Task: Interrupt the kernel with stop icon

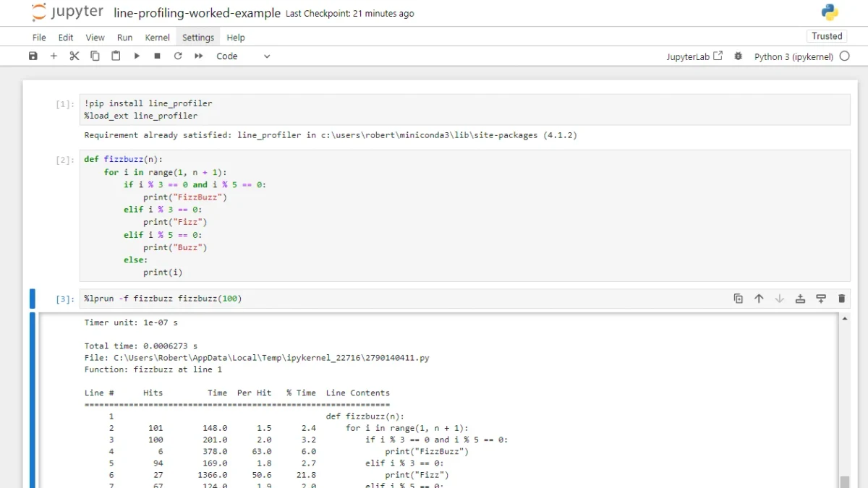Action: pos(157,56)
